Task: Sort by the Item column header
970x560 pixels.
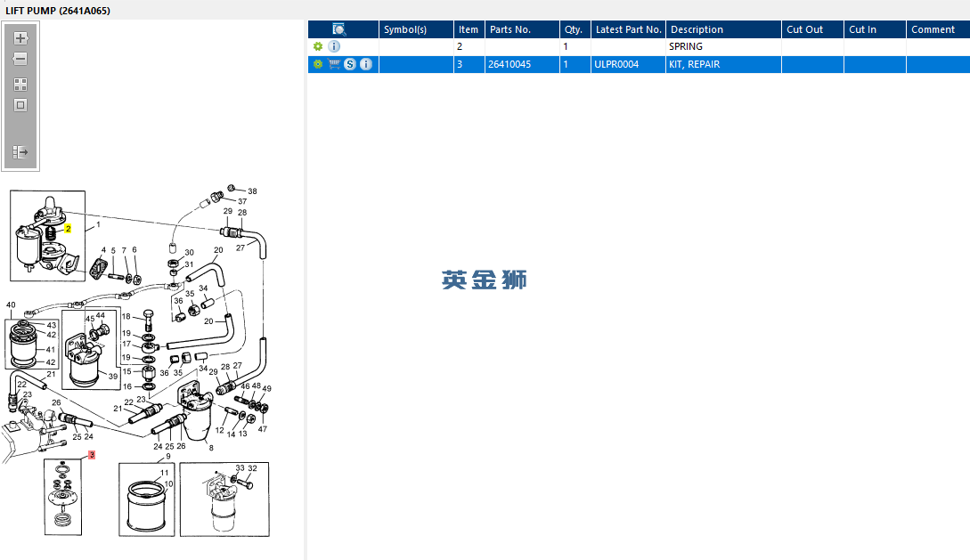Action: [x=469, y=29]
